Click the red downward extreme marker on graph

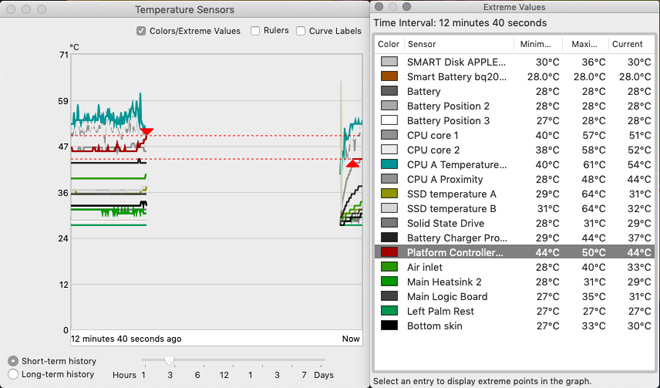pos(146,132)
